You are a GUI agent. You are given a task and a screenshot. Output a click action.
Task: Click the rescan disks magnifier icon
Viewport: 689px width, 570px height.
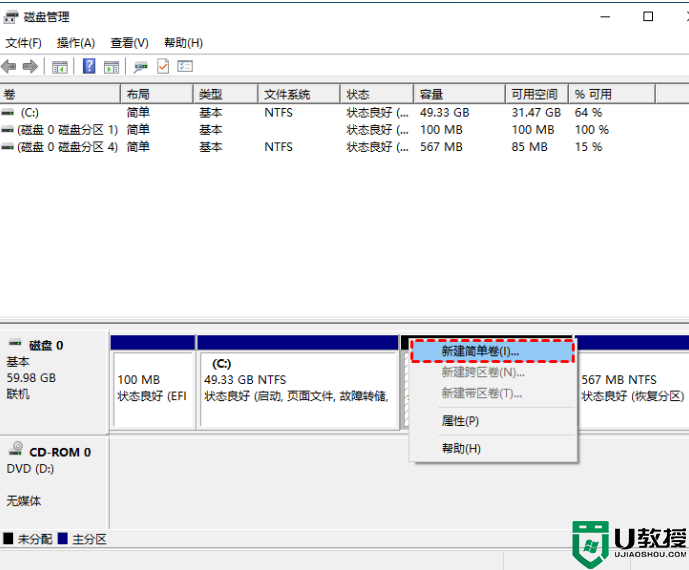pyautogui.click(x=140, y=67)
